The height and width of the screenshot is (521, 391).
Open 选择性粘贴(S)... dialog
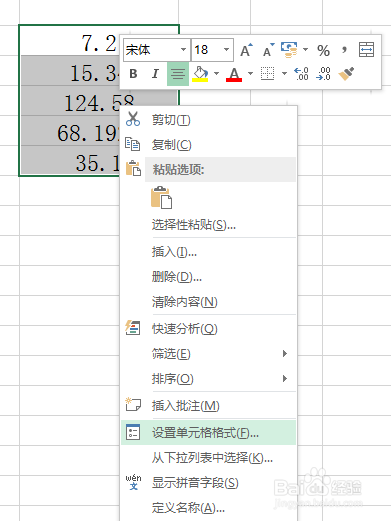208,225
